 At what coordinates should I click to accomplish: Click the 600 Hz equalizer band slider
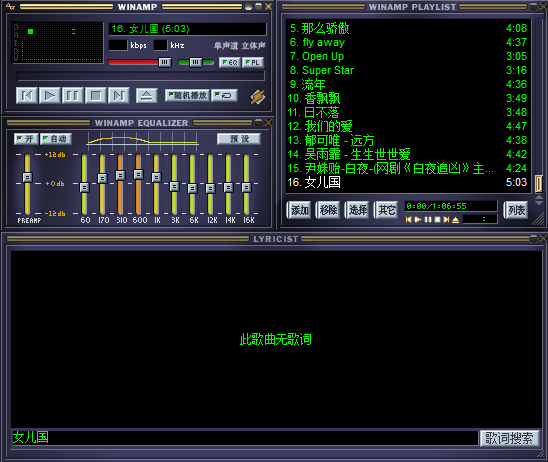138,174
